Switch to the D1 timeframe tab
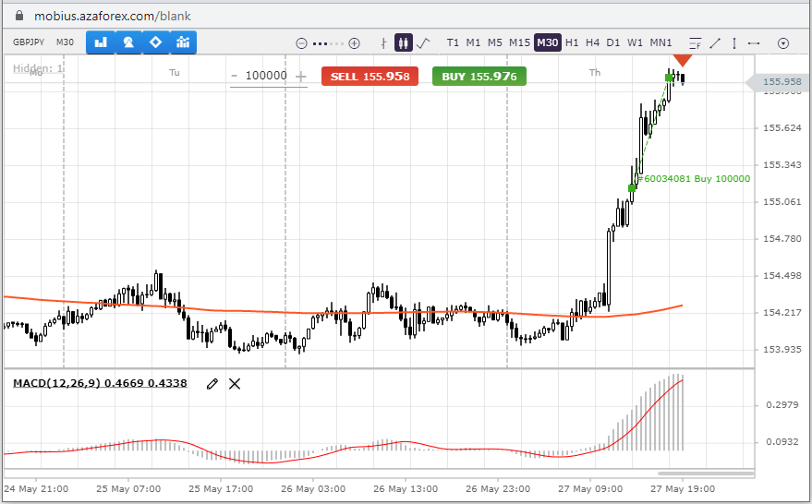812x504 pixels. (613, 42)
